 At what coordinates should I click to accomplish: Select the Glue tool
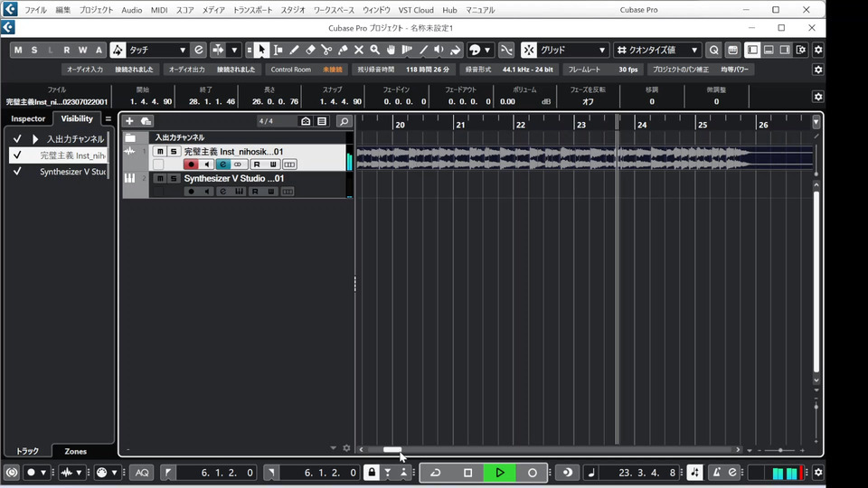click(x=343, y=50)
